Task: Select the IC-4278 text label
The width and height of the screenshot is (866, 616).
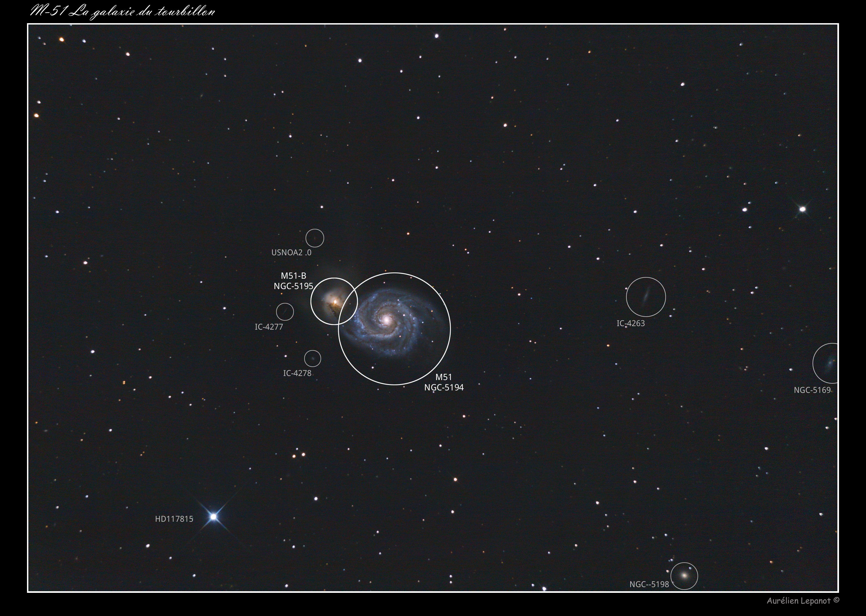Action: (x=297, y=373)
